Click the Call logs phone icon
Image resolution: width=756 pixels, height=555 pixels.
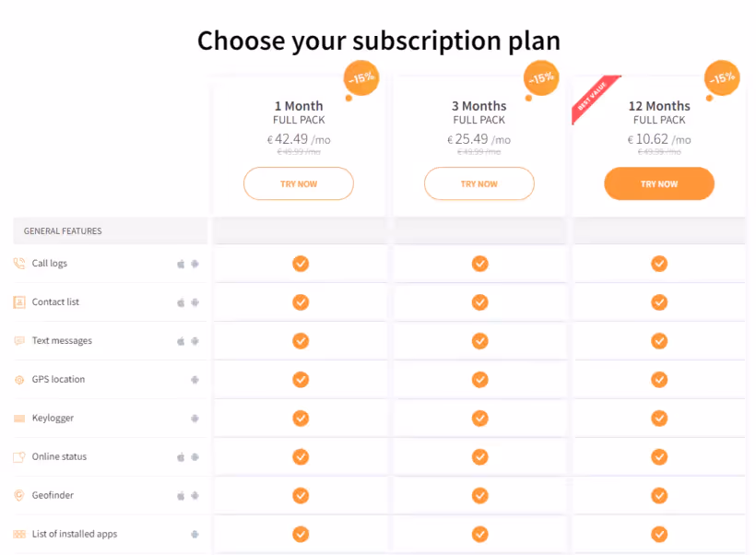click(x=19, y=264)
